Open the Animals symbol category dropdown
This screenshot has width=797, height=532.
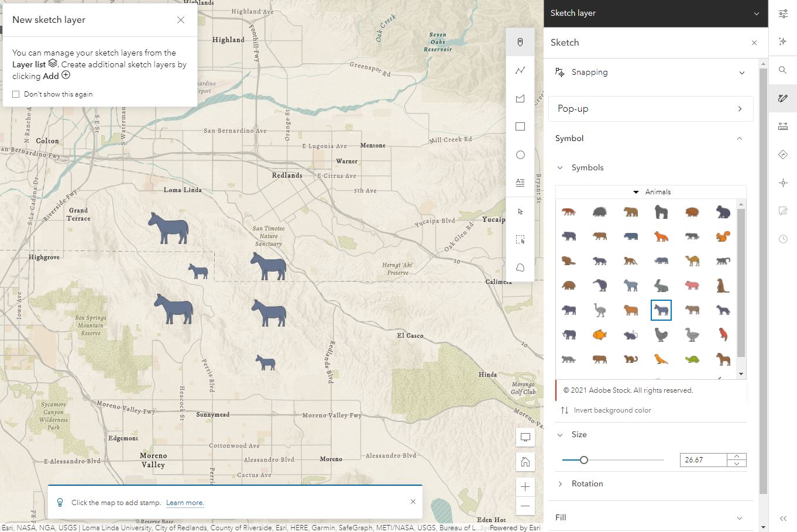point(651,191)
